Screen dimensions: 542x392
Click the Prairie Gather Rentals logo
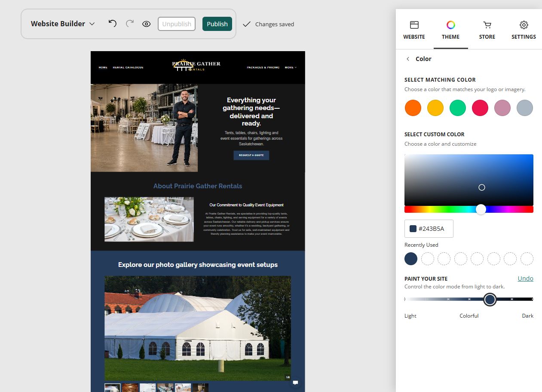196,65
